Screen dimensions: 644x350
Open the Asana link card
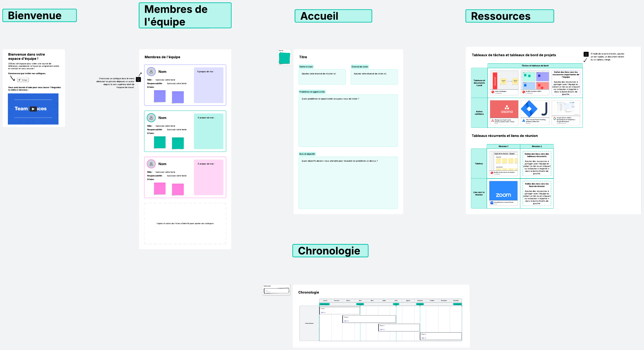point(504,112)
